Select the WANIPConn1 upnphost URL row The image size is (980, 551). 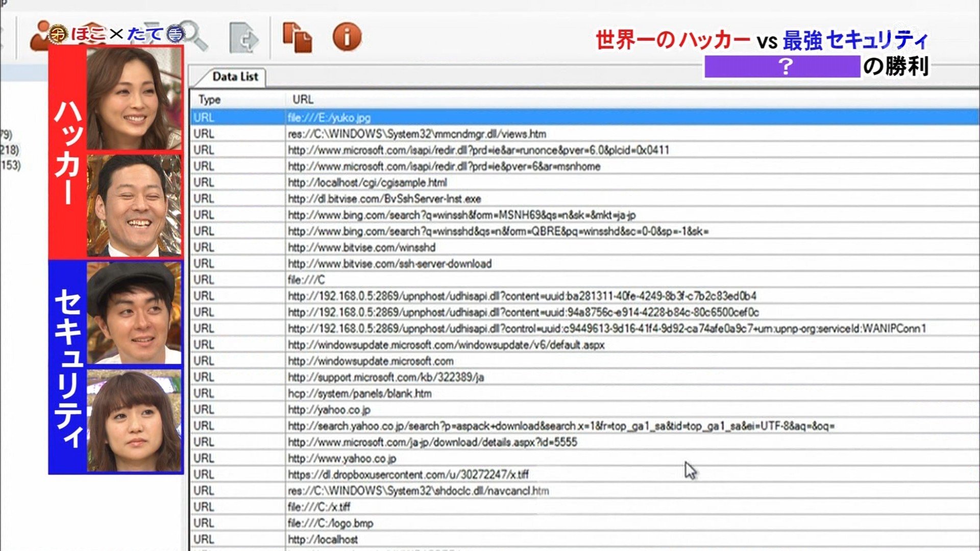tap(606, 329)
